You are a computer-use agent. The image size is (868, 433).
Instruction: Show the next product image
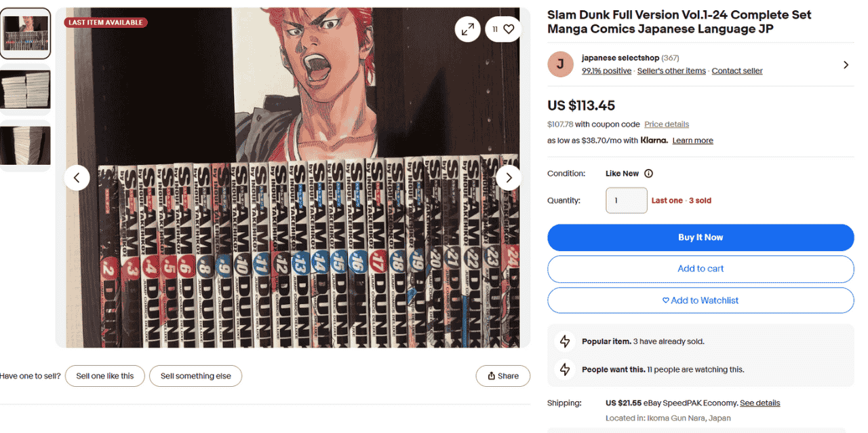509,178
